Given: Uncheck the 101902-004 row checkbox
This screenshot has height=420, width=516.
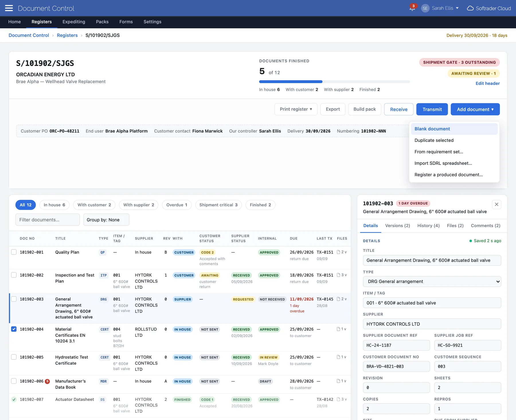Looking at the screenshot, I should pos(14,329).
